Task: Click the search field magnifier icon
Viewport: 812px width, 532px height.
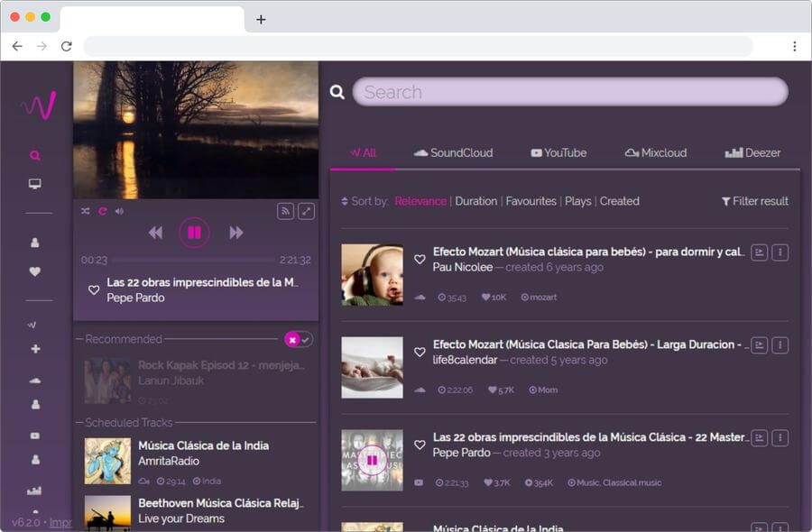Action: [337, 92]
